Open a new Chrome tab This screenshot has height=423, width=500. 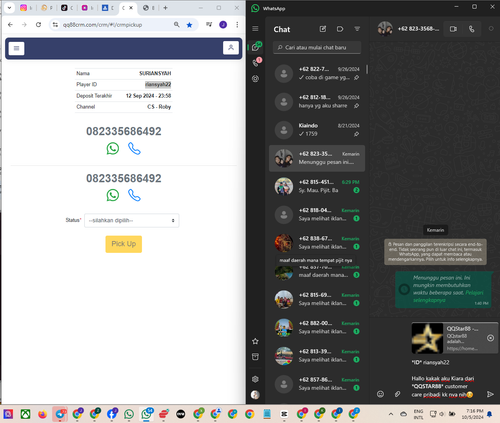(x=165, y=8)
